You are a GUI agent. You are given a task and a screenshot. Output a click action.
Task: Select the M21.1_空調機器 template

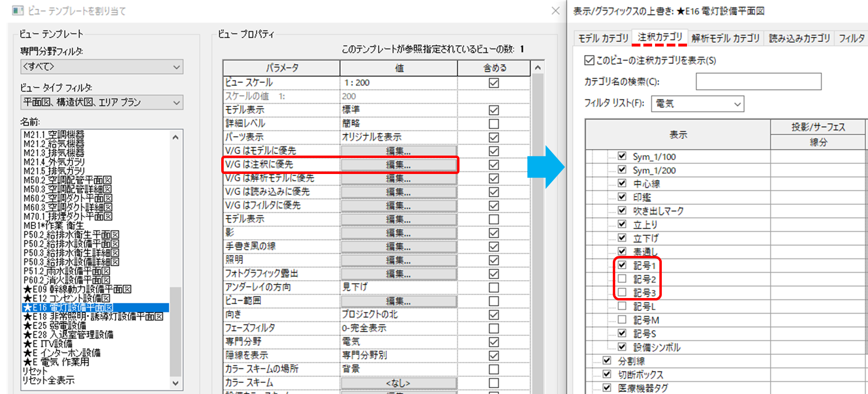[x=54, y=135]
